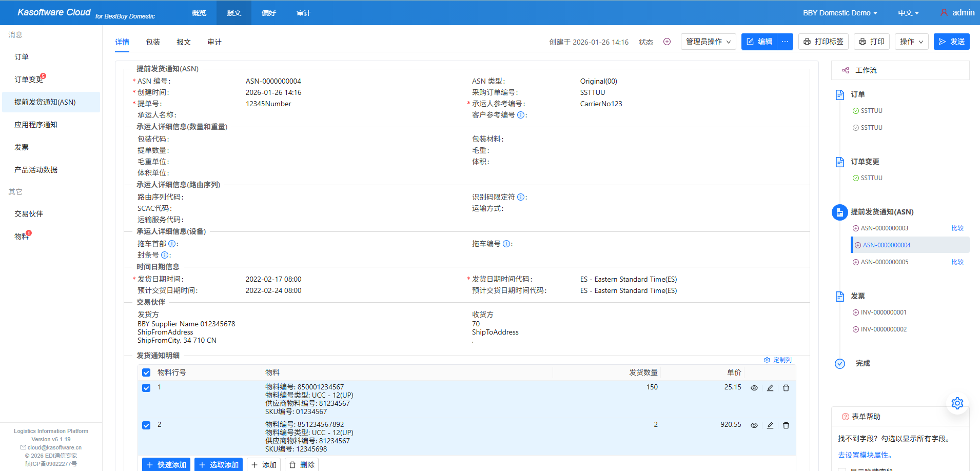Open the 工作流 (workflow) panel icon
Screen dimensions: 980x471
coord(845,70)
